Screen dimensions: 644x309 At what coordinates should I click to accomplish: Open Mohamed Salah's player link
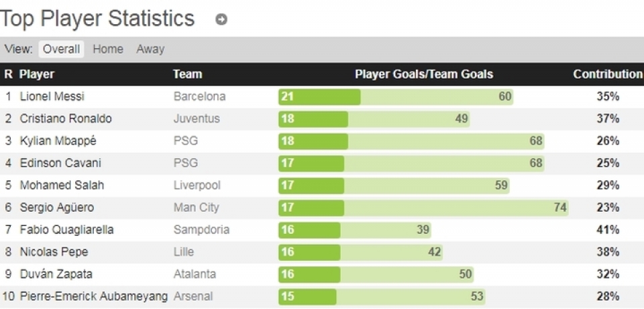coord(62,185)
